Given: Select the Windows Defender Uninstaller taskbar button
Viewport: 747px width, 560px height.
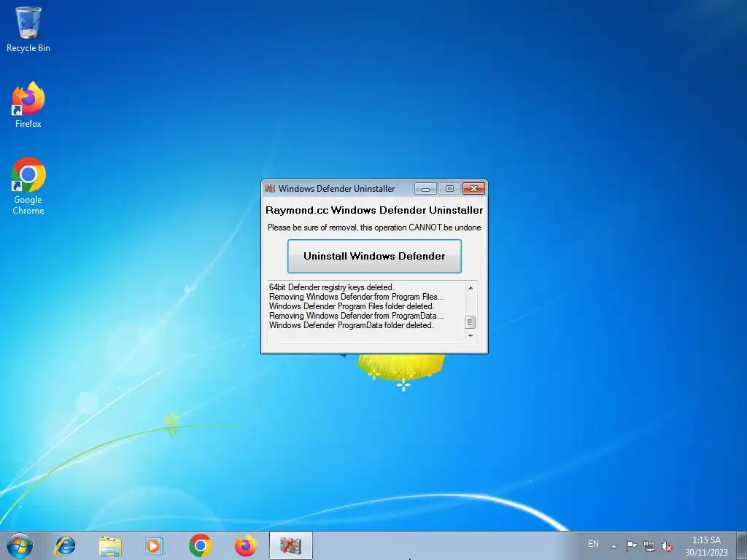Looking at the screenshot, I should click(x=290, y=545).
